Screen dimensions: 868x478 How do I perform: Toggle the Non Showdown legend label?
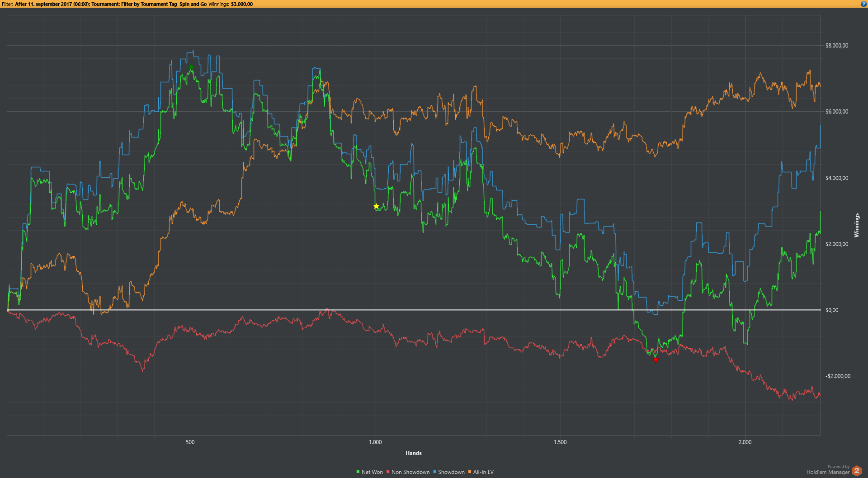point(410,472)
